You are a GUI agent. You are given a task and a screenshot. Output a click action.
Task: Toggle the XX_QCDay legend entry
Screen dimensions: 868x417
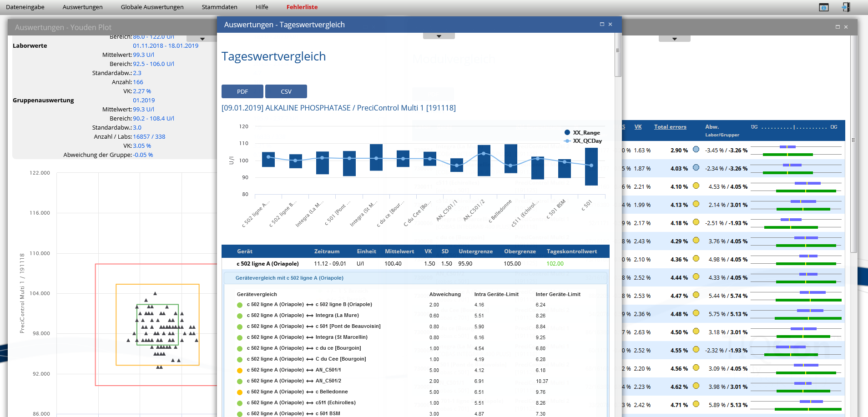click(583, 141)
